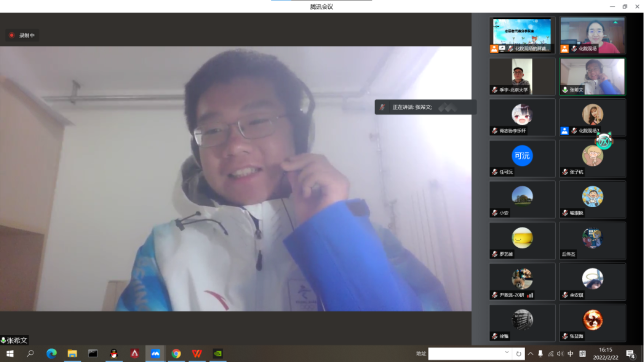Screen dimensions: 644x362
Task: Open QQ from the taskbar
Action: coord(114,354)
